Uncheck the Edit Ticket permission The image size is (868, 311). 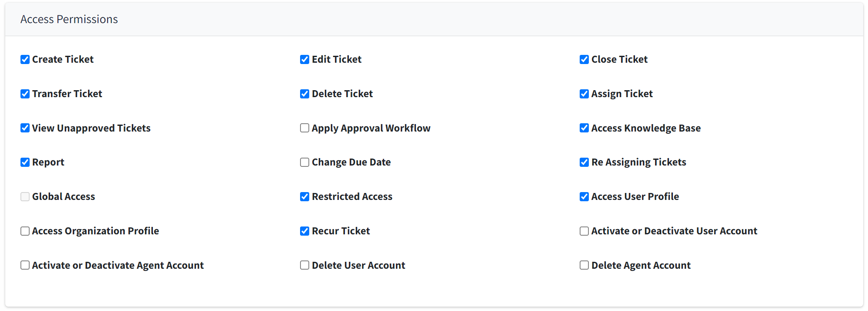point(305,60)
